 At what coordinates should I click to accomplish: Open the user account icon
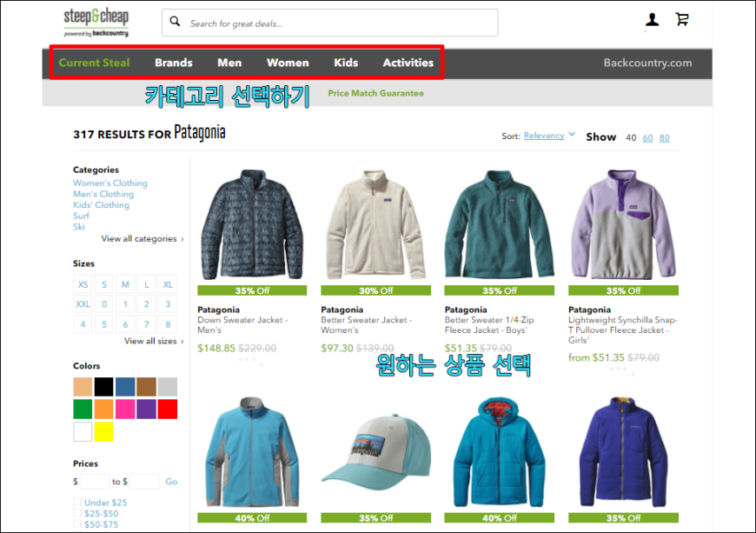coord(652,19)
